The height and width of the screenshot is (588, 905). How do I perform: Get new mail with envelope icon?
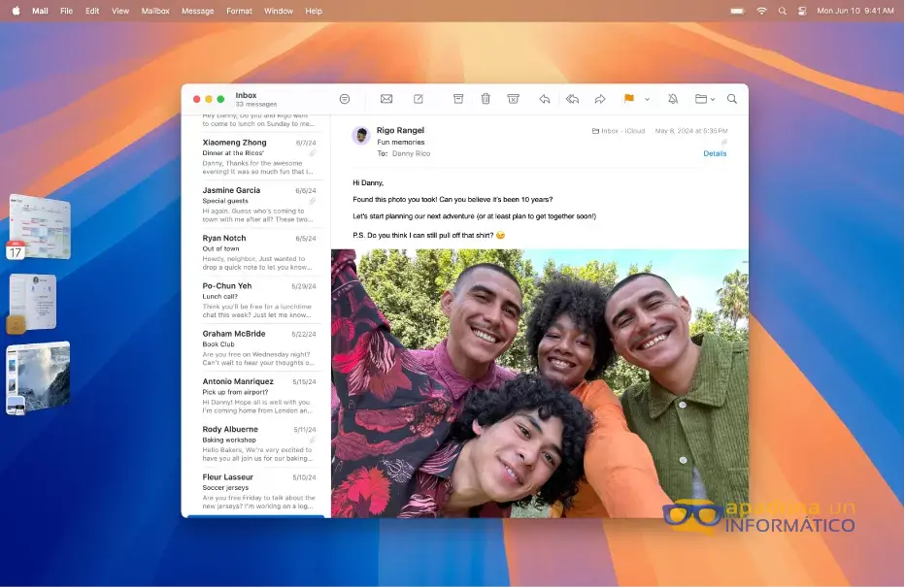tap(386, 99)
